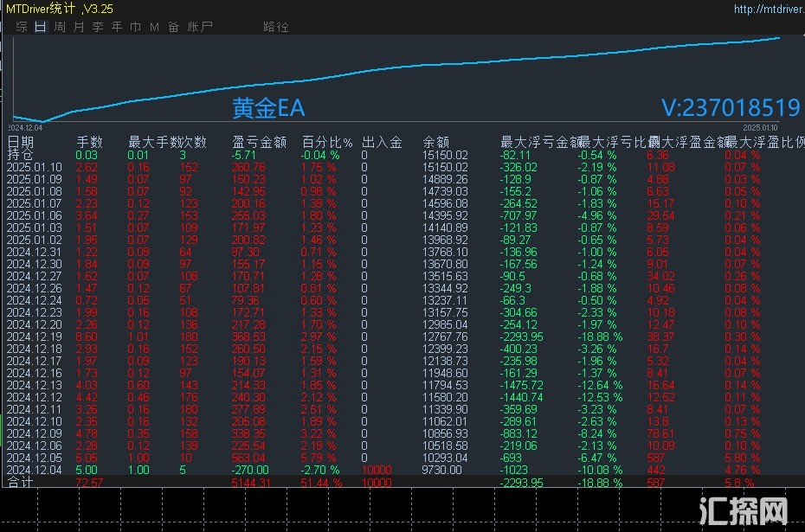Viewport: 805px width, 532px height.
Task: Switch to the 月 (monthly) tab
Action: (79, 27)
